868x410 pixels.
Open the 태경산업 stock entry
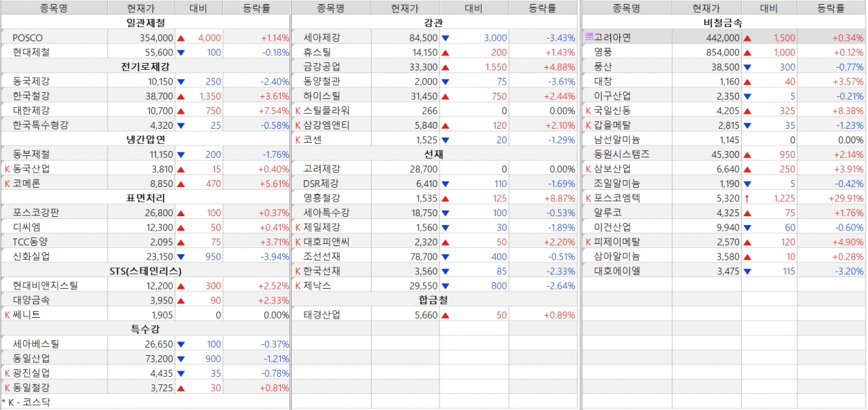pos(321,314)
